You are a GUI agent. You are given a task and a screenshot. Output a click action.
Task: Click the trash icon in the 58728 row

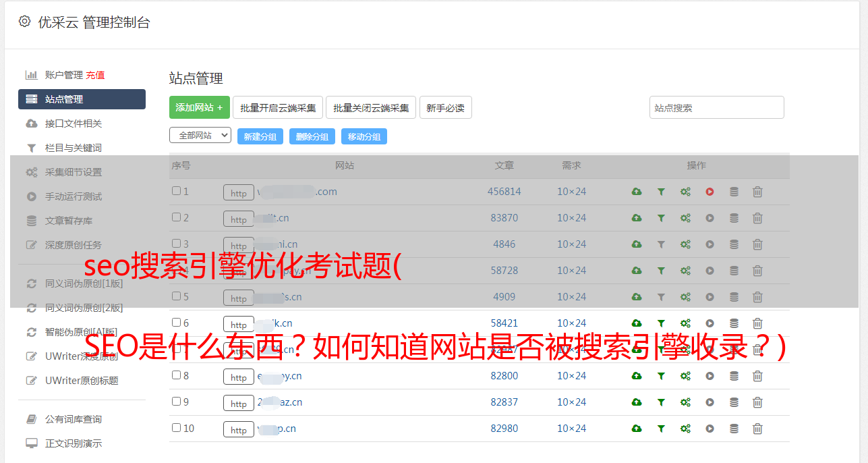tap(757, 271)
